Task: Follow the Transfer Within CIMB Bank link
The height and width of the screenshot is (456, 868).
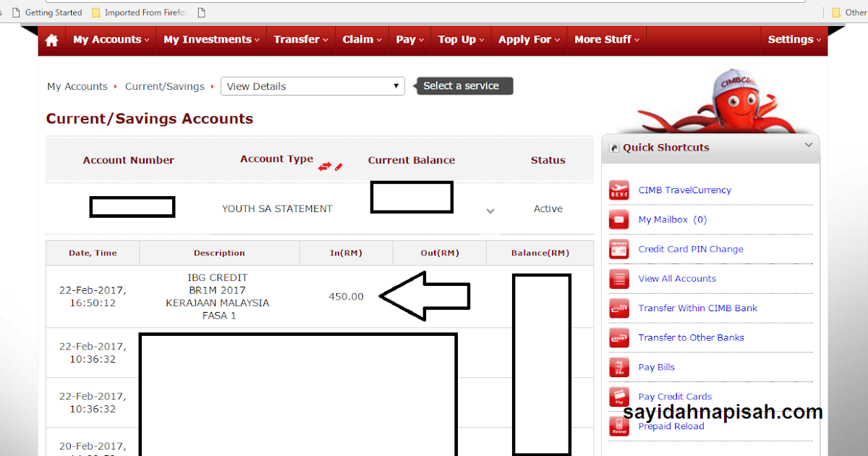Action: (x=698, y=308)
